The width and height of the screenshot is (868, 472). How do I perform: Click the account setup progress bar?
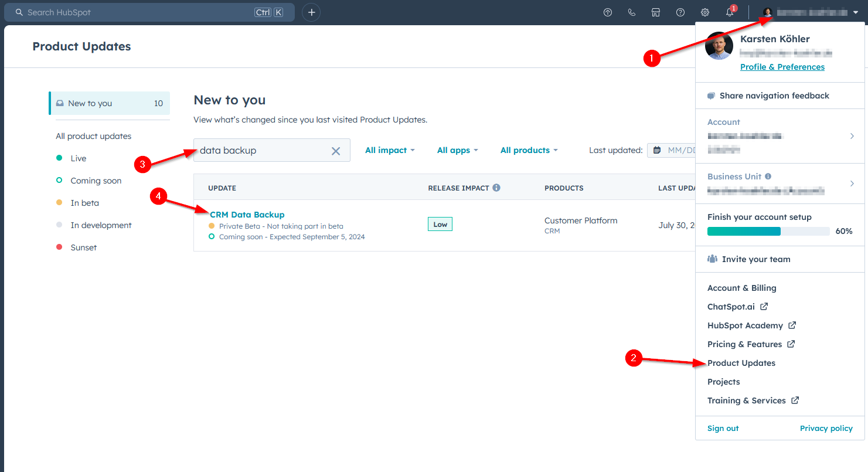tap(767, 231)
